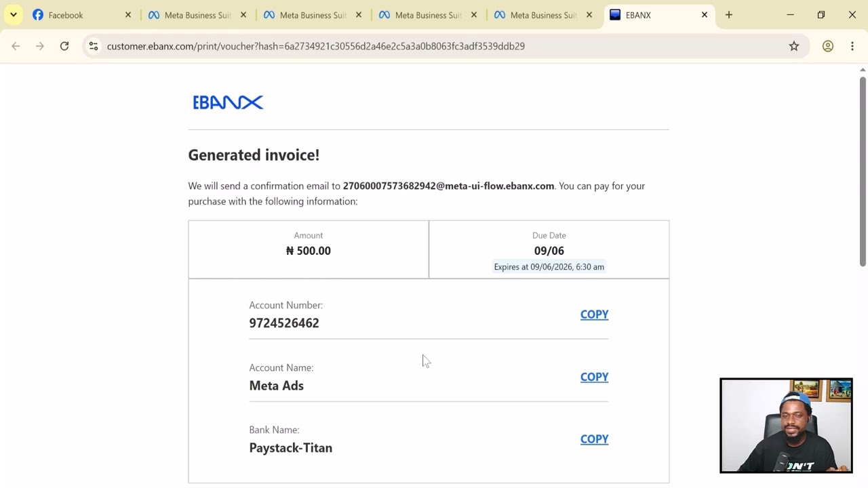Open the Chrome profile icon

coord(828,46)
